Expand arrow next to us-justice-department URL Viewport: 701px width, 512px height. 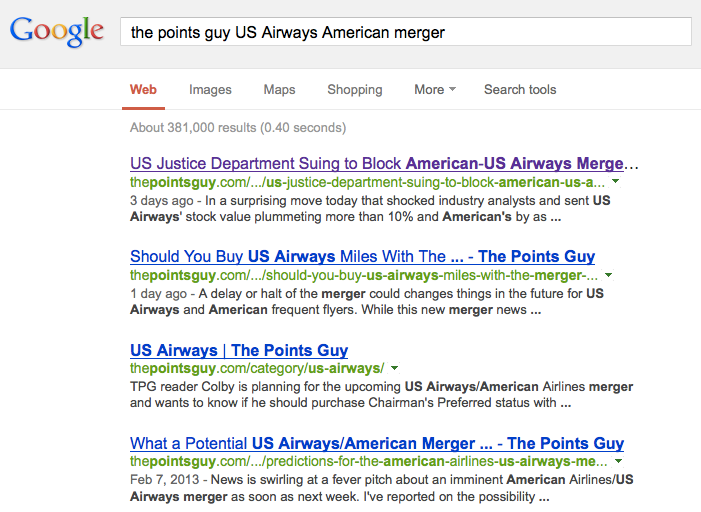pos(615,183)
